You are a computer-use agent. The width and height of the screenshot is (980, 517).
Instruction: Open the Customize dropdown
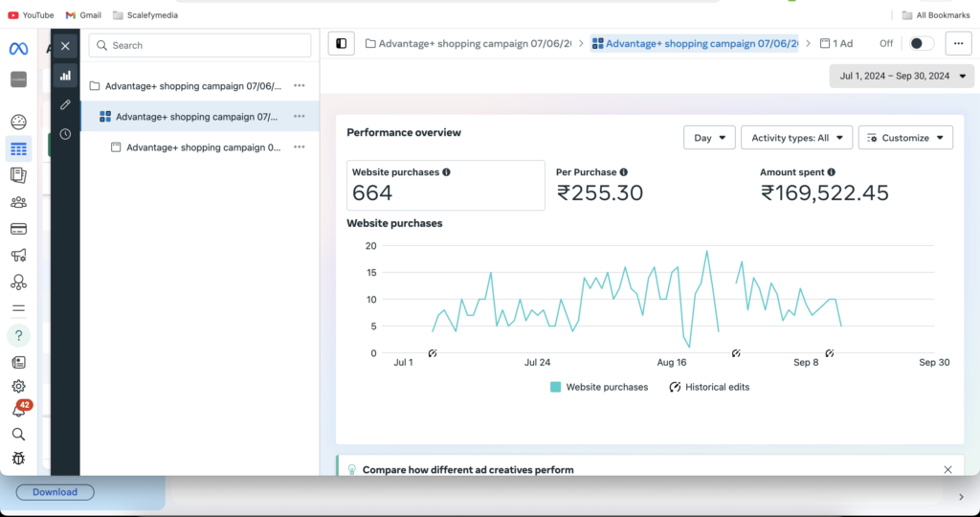905,138
